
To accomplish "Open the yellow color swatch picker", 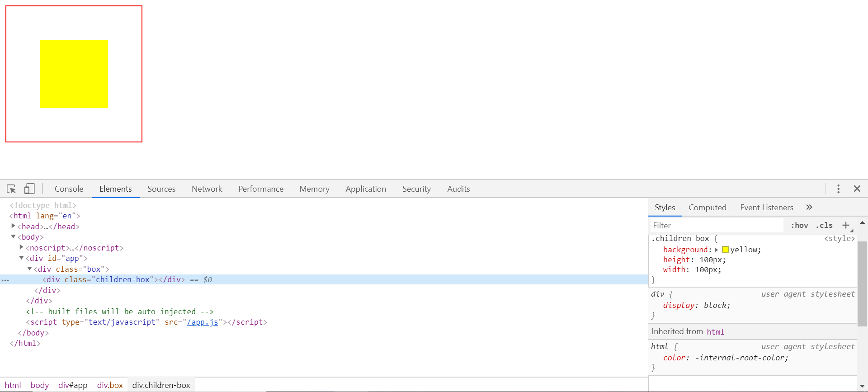I will [725, 250].
